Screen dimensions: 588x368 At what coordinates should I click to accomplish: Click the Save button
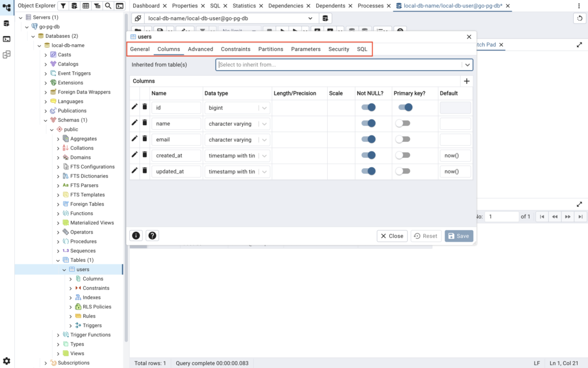point(459,236)
